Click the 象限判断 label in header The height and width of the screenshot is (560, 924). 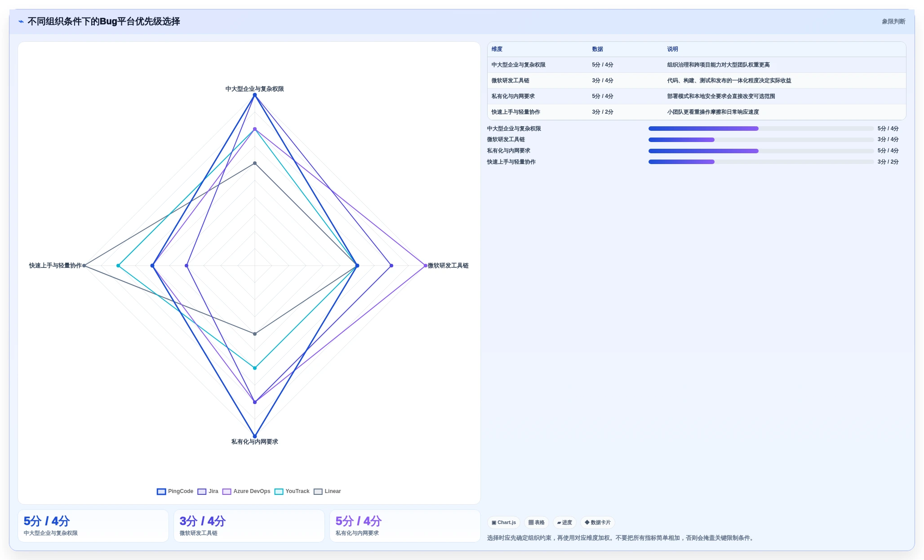893,22
